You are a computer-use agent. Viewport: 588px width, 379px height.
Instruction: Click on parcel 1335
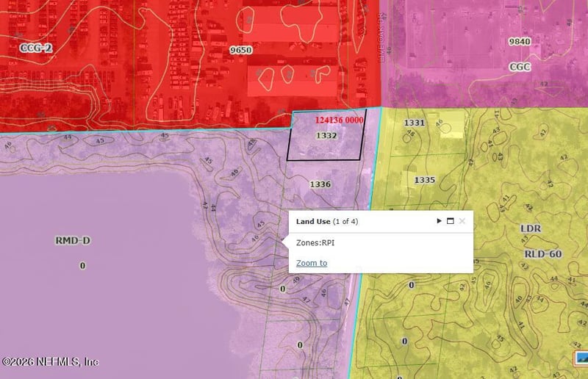tap(425, 180)
